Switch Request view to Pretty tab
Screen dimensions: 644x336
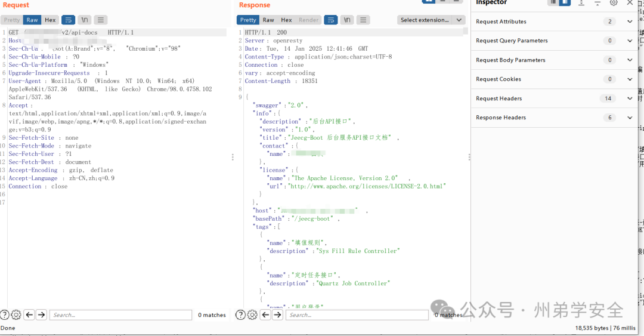click(x=12, y=20)
